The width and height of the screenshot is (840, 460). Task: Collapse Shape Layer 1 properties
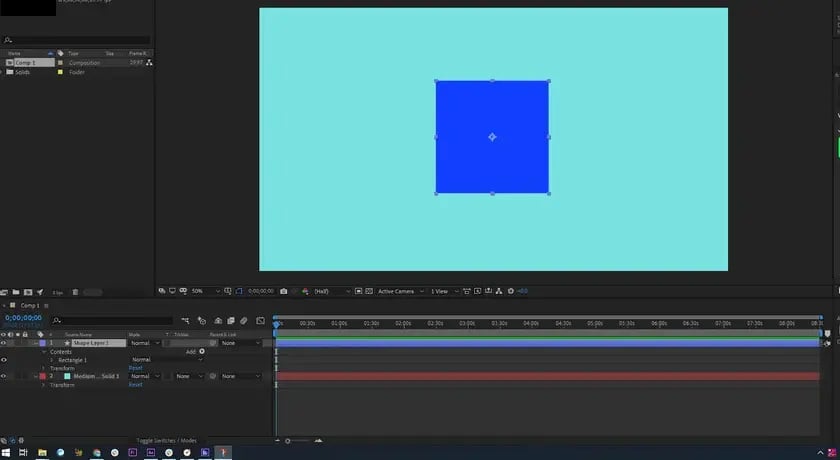34,343
